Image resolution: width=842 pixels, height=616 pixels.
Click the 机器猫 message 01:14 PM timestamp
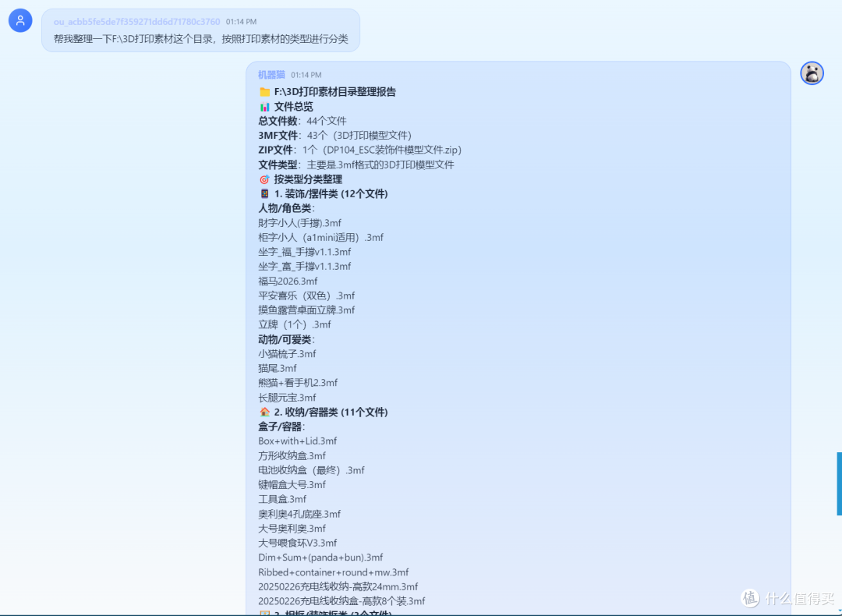306,75
